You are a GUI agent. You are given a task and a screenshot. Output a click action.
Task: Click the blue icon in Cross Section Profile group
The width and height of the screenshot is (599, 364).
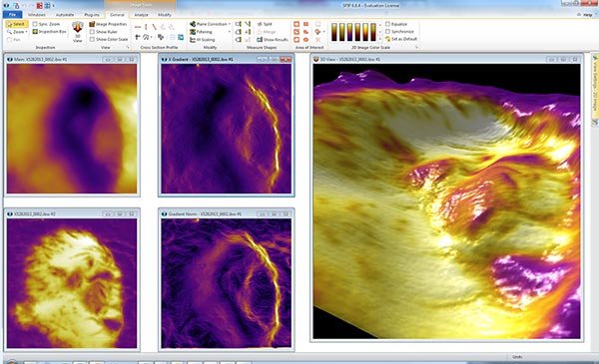tap(181, 37)
